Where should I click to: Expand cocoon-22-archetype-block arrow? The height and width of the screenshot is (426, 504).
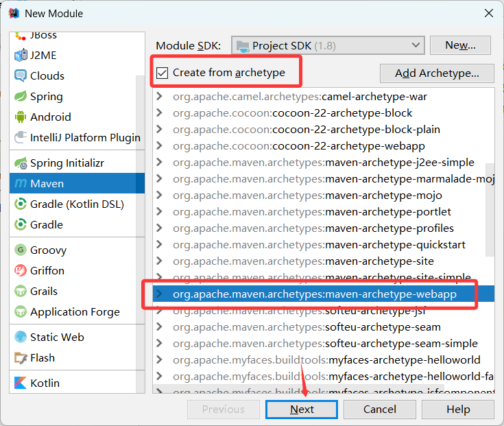click(159, 113)
